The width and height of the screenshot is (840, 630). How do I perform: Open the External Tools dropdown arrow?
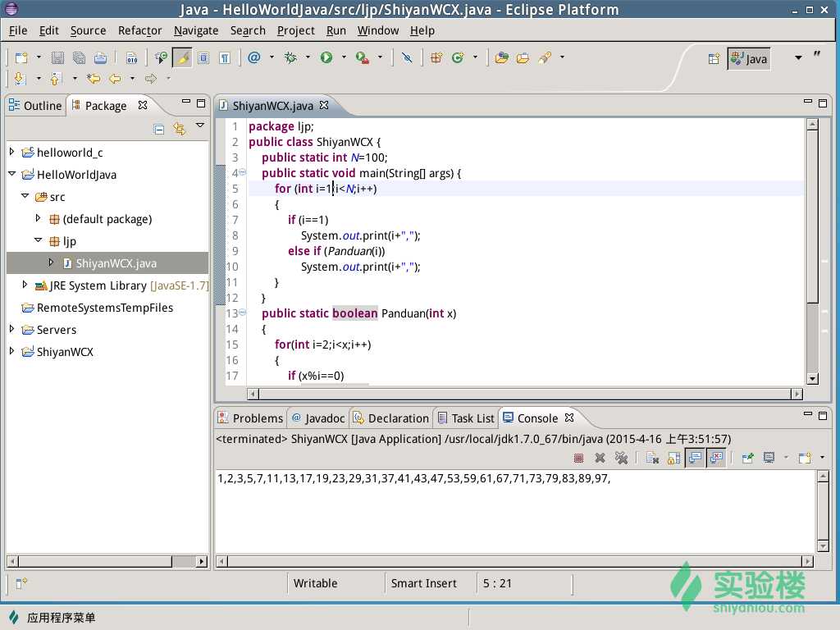[x=381, y=57]
